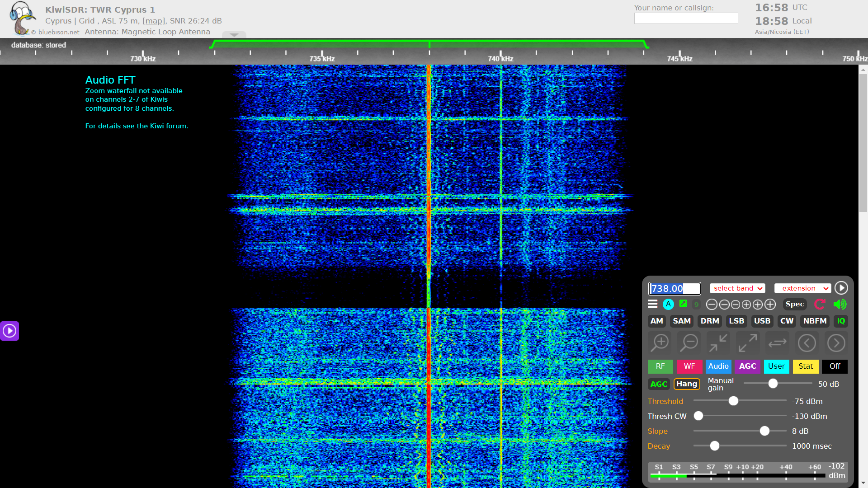
Task: Click the page-left arrow circle icon
Action: (x=807, y=343)
